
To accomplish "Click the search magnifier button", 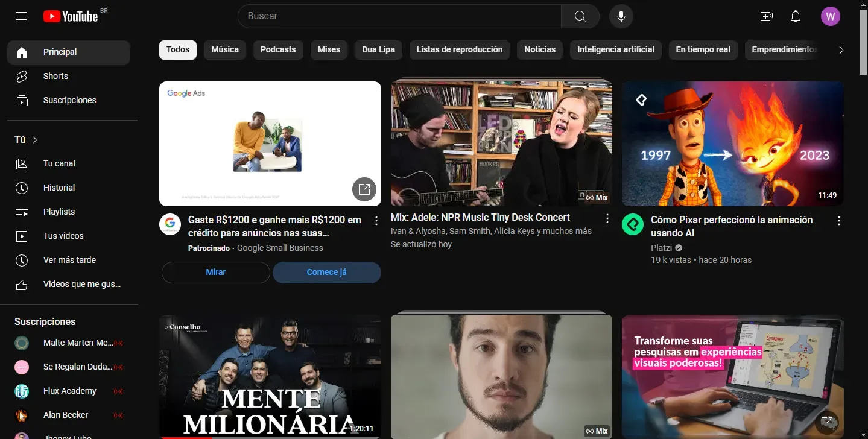I will tap(580, 16).
